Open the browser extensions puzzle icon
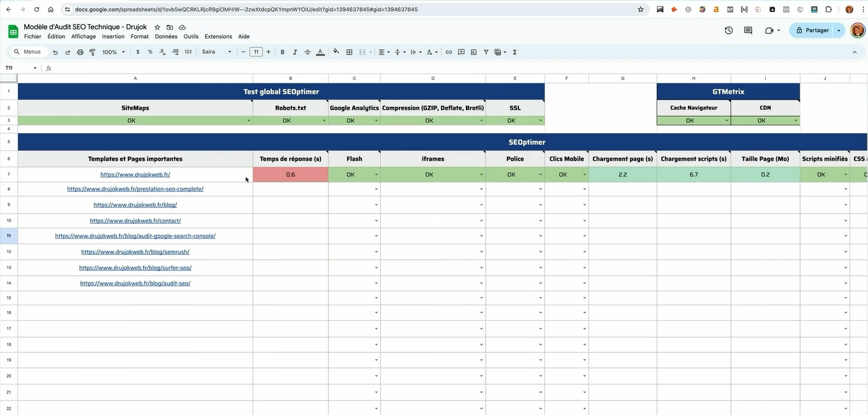The height and width of the screenshot is (415, 868). tap(828, 10)
